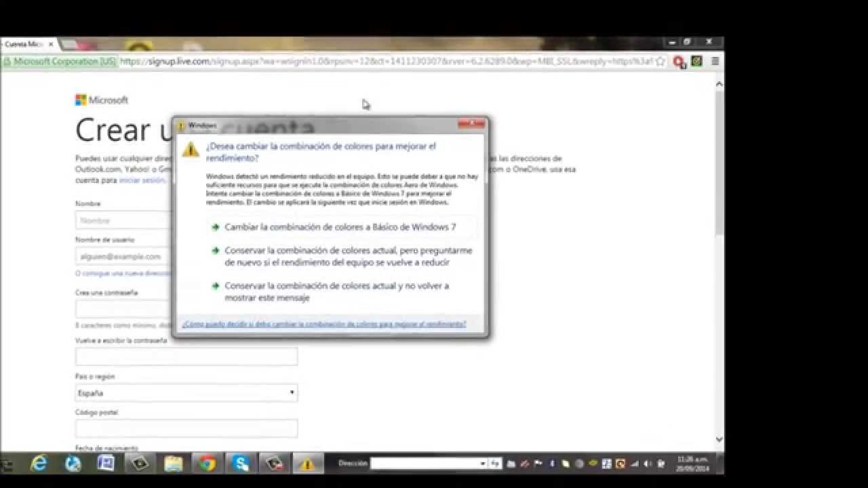Click the Chrome address bar URL
The image size is (868, 488).
click(386, 62)
